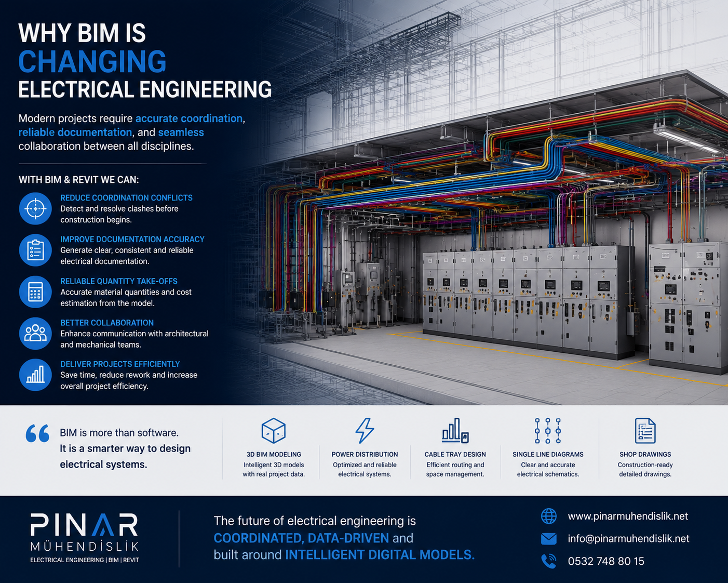Click the blue phrase "accurate coordination"
The image size is (728, 583).
[x=189, y=118]
